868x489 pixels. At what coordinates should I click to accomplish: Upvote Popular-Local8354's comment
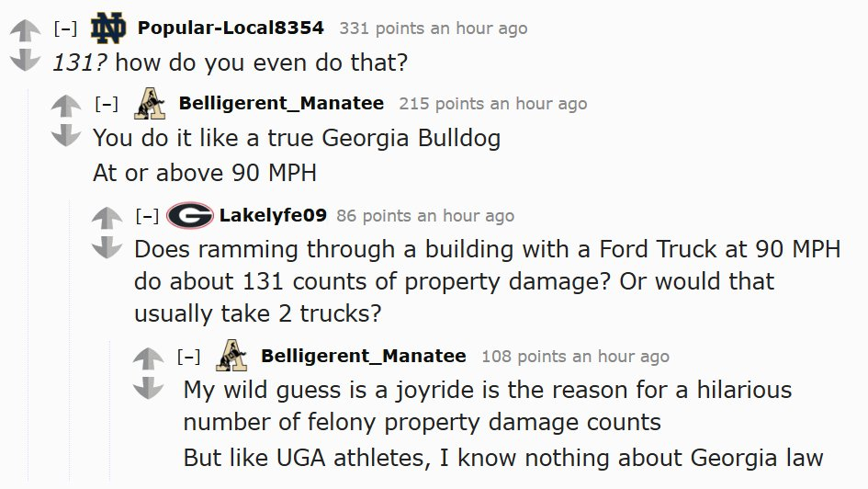coord(25,30)
